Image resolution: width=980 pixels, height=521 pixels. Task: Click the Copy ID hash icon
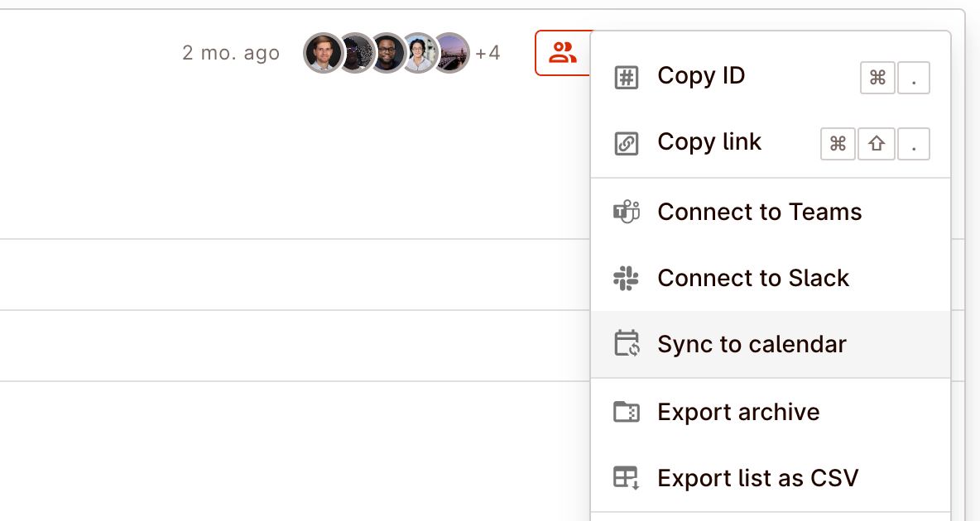[x=627, y=78]
